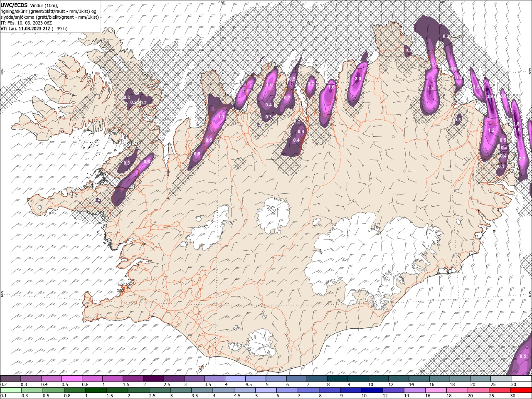532x399 pixels.
Task: Click the purple swatch between 1.5 and 2, top row
Action: click(133, 378)
